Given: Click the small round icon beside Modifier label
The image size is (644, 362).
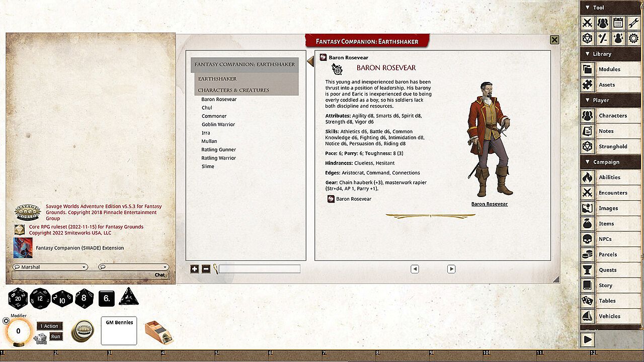Looking at the screenshot, I should pos(6,321).
